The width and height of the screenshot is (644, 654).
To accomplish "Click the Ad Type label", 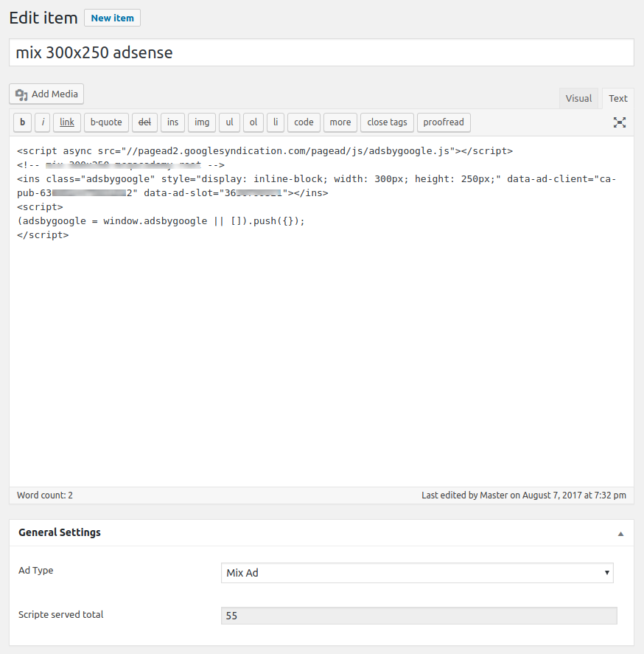I will tap(36, 570).
